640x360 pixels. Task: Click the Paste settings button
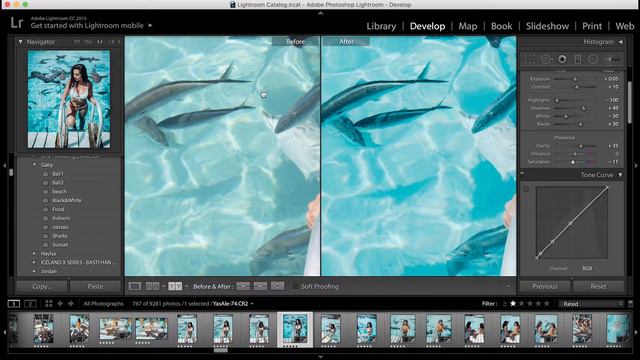click(x=96, y=287)
